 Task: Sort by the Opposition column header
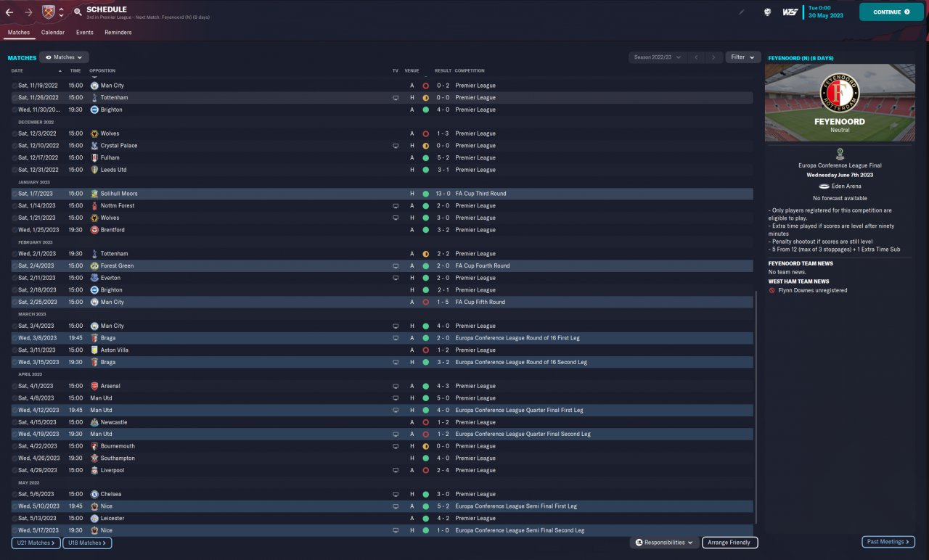(x=102, y=71)
